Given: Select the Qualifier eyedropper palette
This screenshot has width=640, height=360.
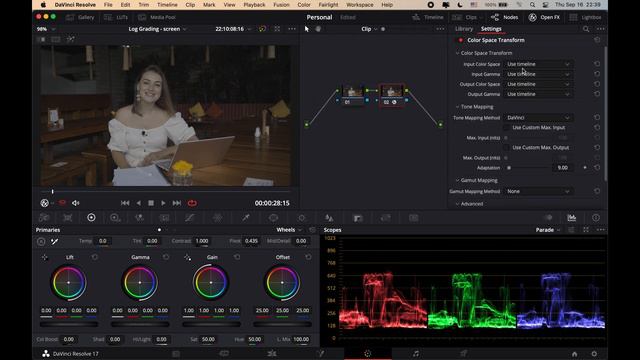Looking at the screenshot, I should click(245, 218).
